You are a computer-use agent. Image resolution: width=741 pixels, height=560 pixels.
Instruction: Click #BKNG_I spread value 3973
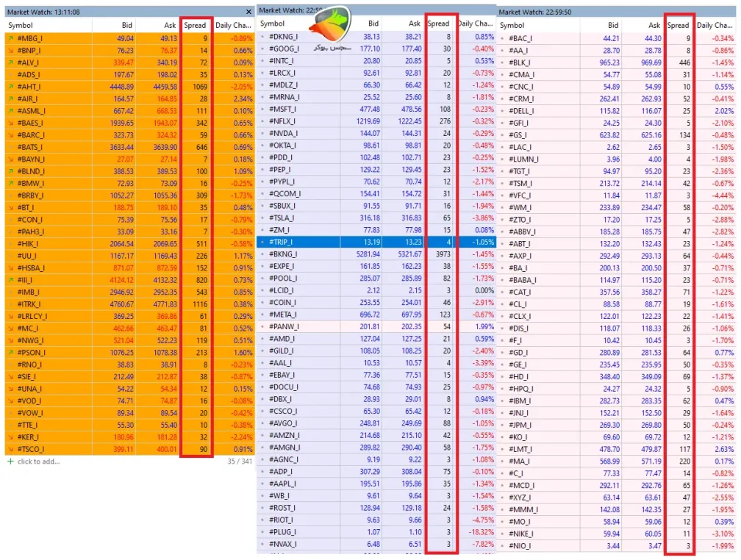pyautogui.click(x=443, y=254)
